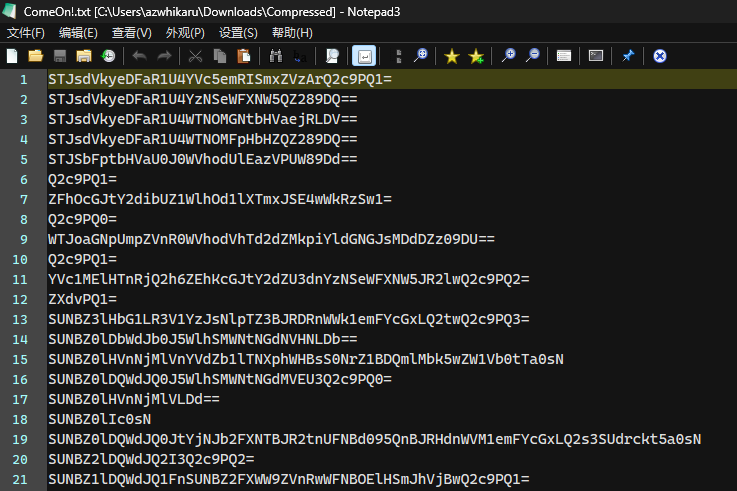
Task: Cut selection with the scissors icon
Action: tap(195, 56)
